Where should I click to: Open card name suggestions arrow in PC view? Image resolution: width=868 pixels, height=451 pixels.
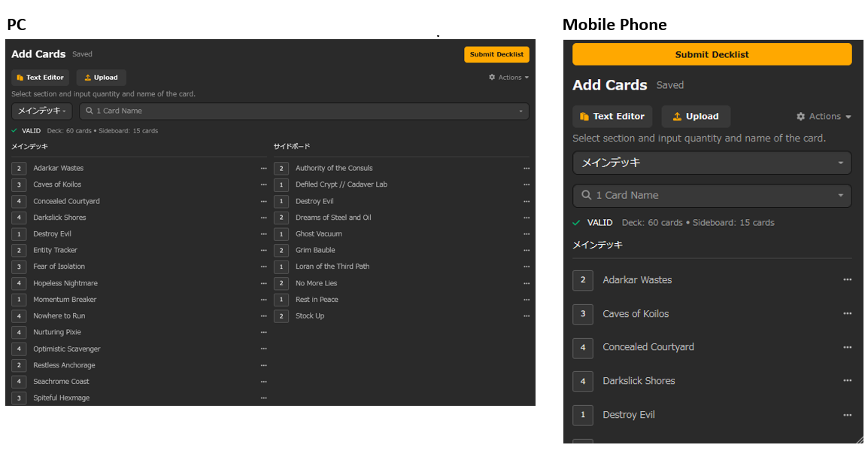click(520, 111)
